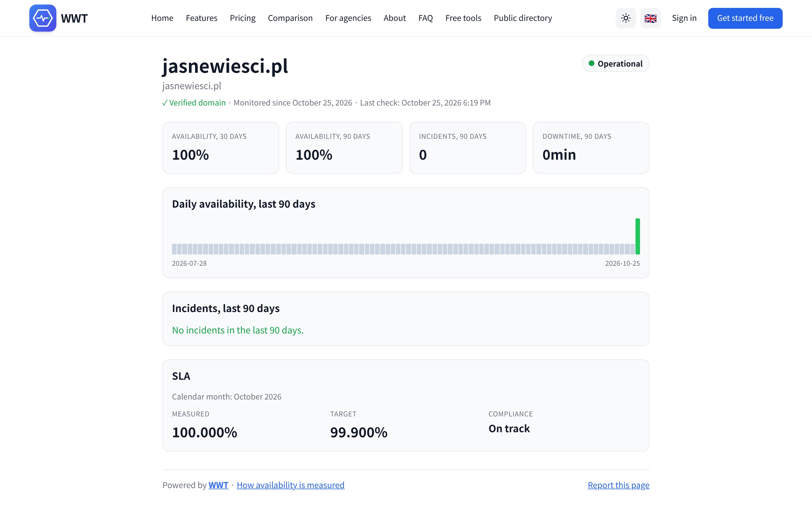Select the 'On track' compliance value
This screenshot has width=812, height=505.
coord(509,429)
